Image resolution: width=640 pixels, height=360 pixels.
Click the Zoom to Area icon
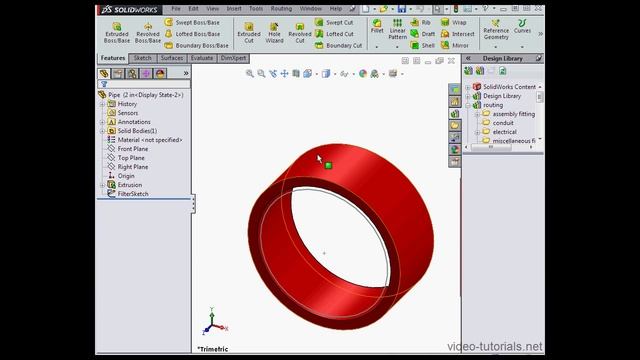[x=261, y=73]
